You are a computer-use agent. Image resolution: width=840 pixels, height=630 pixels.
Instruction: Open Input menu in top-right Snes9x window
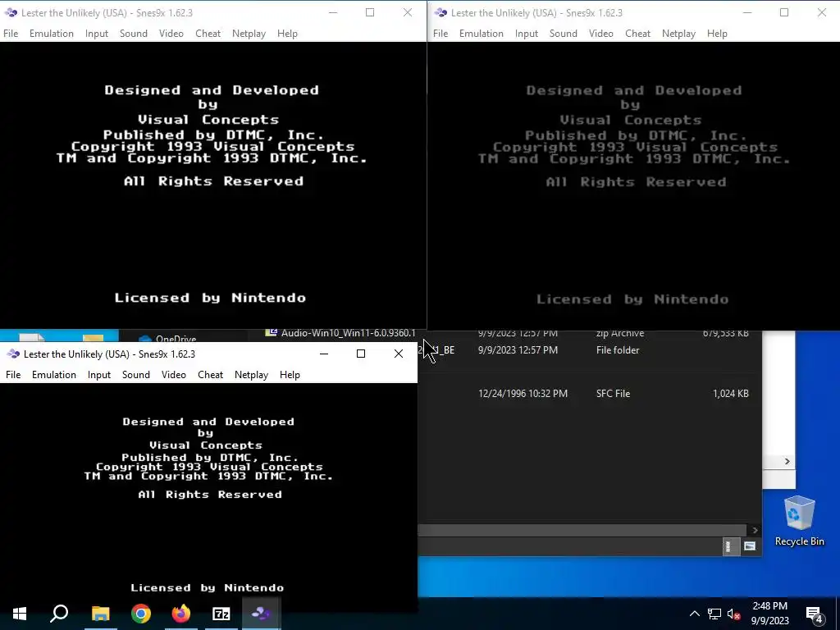pyautogui.click(x=527, y=33)
